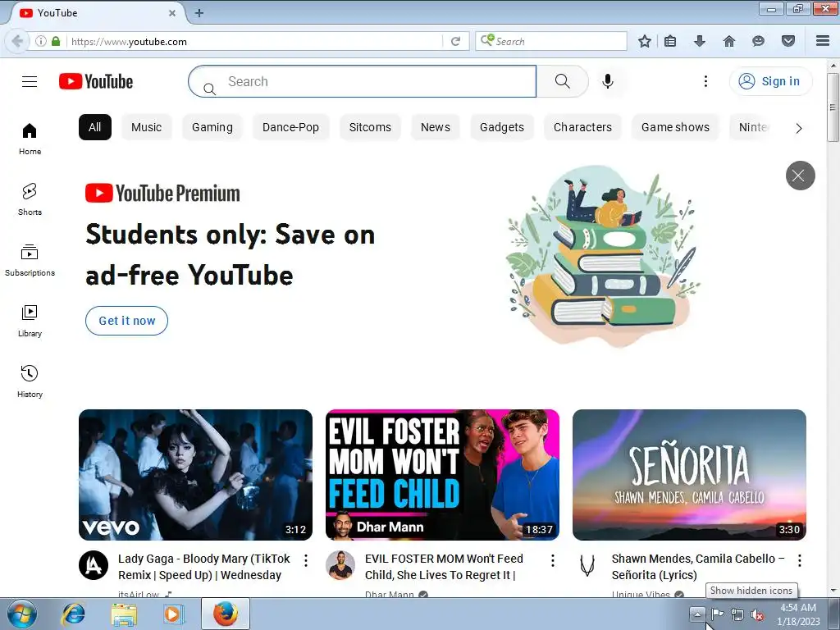The width and height of the screenshot is (840, 630).
Task: Open Shorts in sidebar
Action: click(x=30, y=199)
